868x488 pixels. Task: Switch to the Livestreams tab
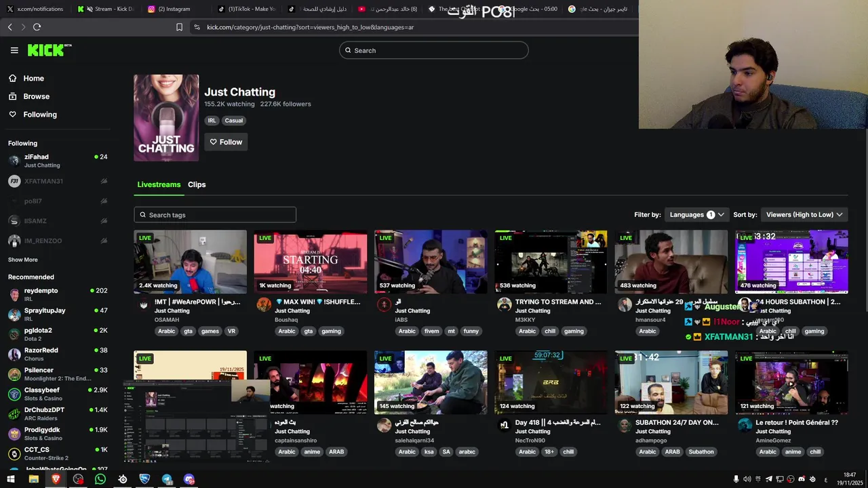click(159, 184)
